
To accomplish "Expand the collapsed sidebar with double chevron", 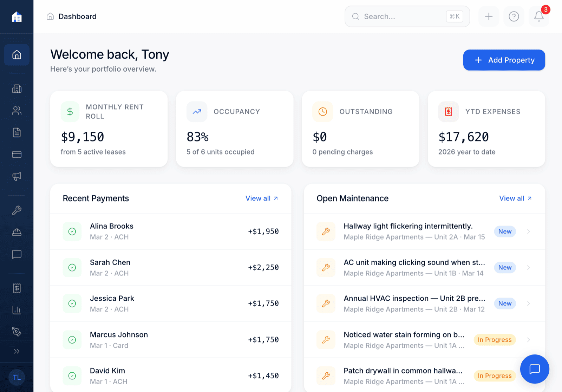I will click(x=17, y=351).
